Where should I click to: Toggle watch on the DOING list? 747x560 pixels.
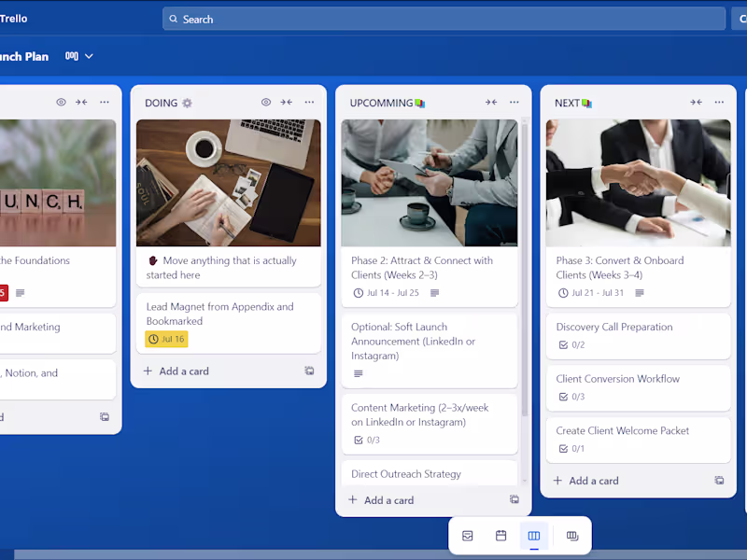(x=266, y=102)
